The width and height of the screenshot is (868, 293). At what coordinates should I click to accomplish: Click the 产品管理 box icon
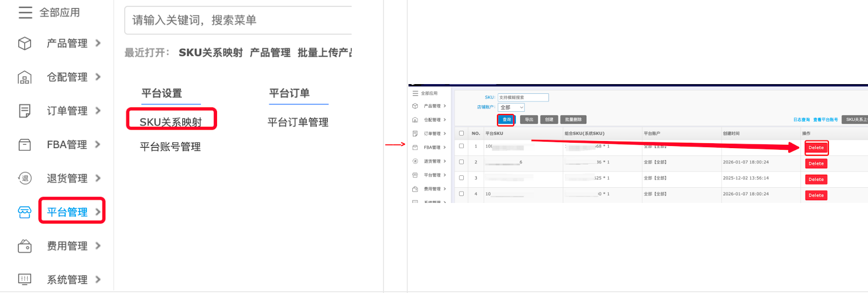[25, 43]
